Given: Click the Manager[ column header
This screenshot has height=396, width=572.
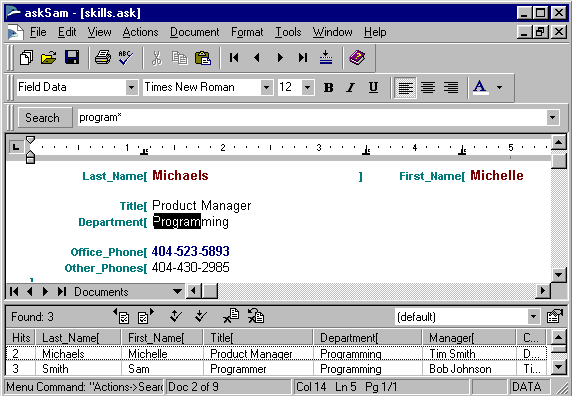Looking at the screenshot, I should pos(469,338).
